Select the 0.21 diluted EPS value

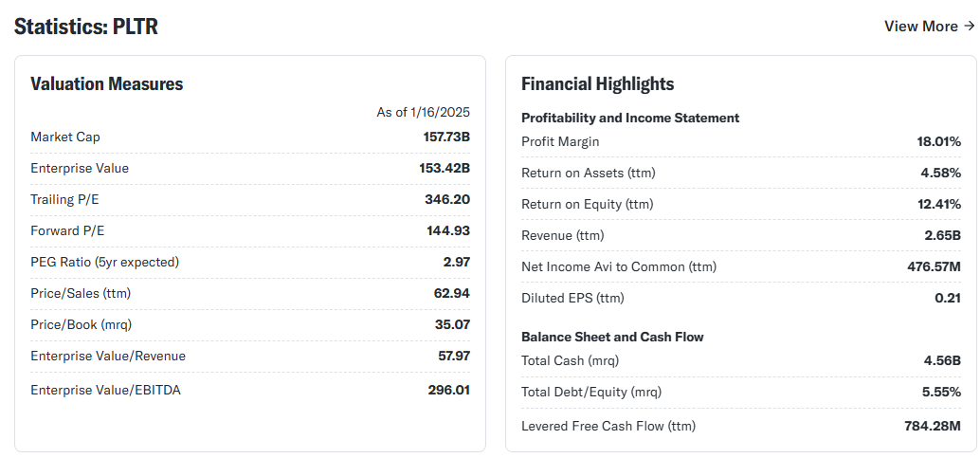point(948,299)
